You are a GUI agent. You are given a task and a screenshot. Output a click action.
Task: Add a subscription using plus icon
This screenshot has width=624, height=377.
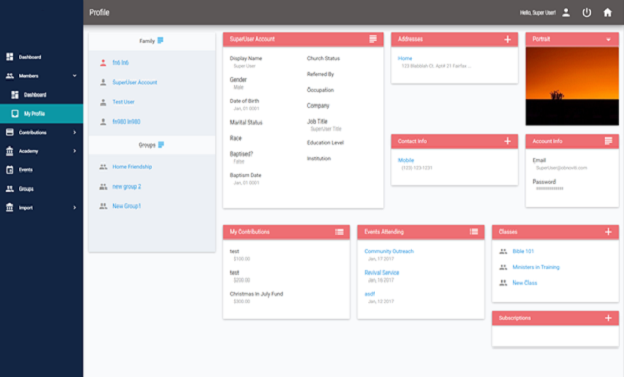click(608, 318)
